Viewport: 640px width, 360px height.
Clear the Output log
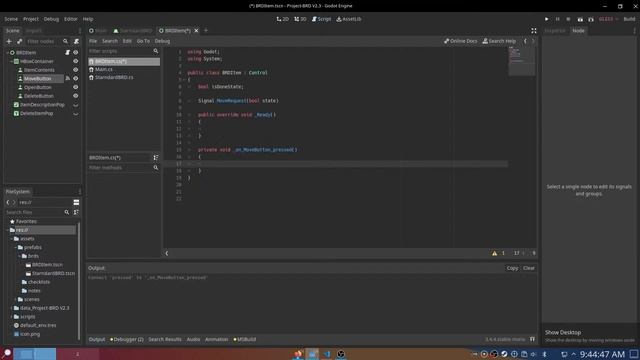pos(529,268)
